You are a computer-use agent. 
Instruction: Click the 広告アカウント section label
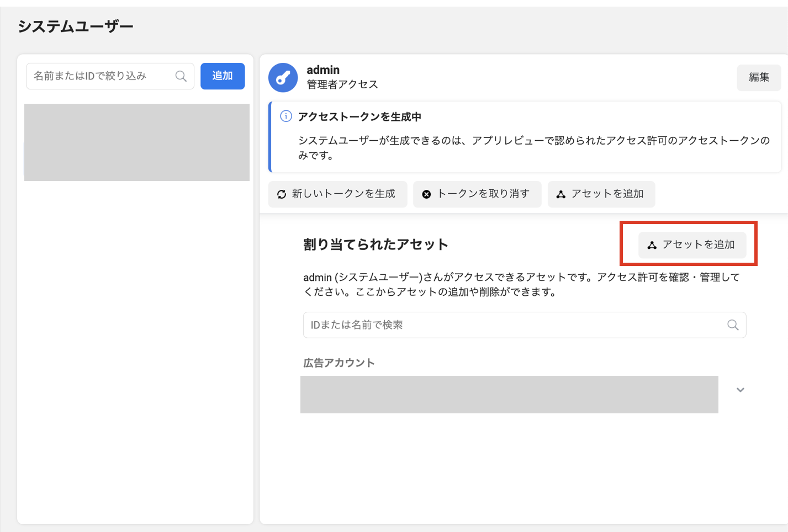pyautogui.click(x=339, y=363)
